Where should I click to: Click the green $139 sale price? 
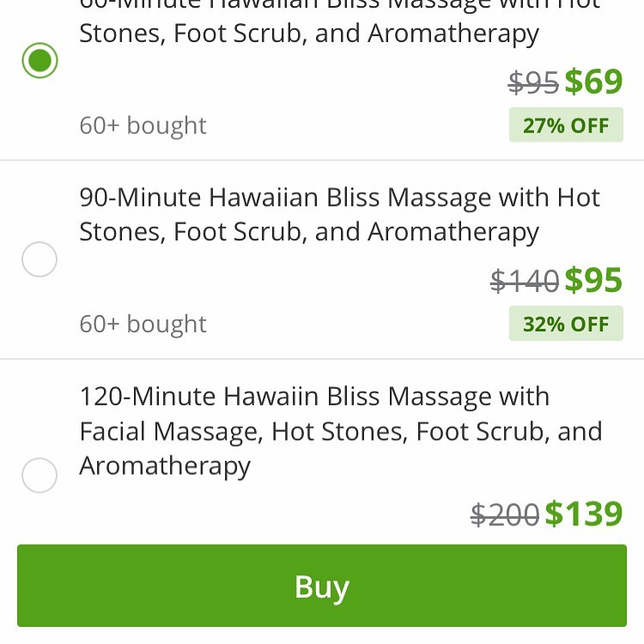pos(584,513)
